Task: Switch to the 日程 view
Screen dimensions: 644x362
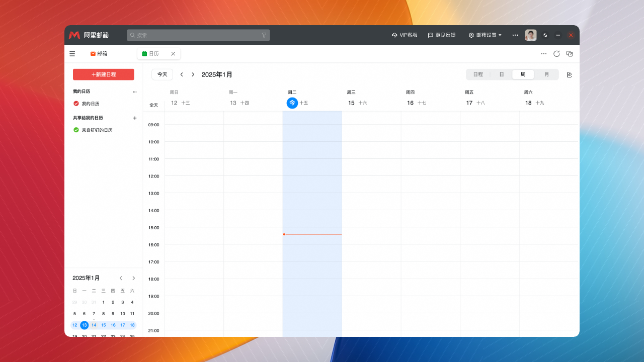Action: pyautogui.click(x=478, y=74)
